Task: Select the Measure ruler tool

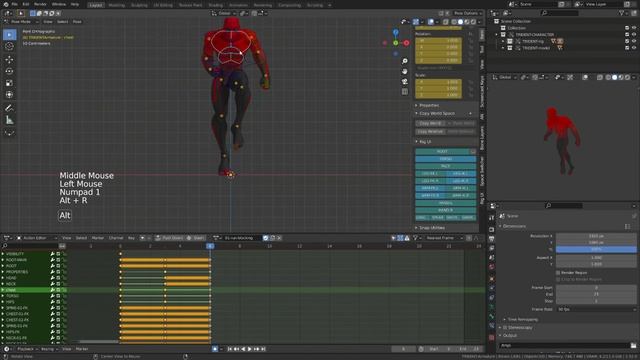Action: (x=9, y=120)
